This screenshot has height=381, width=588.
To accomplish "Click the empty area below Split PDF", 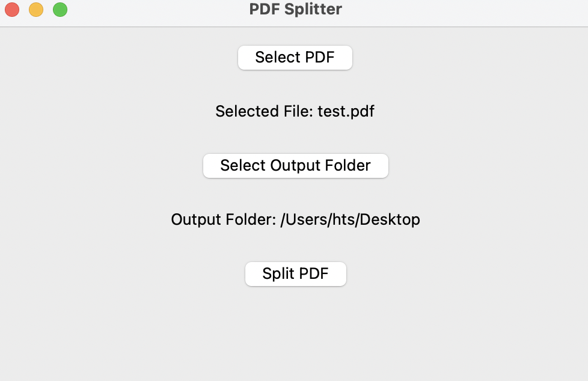I will (294, 331).
